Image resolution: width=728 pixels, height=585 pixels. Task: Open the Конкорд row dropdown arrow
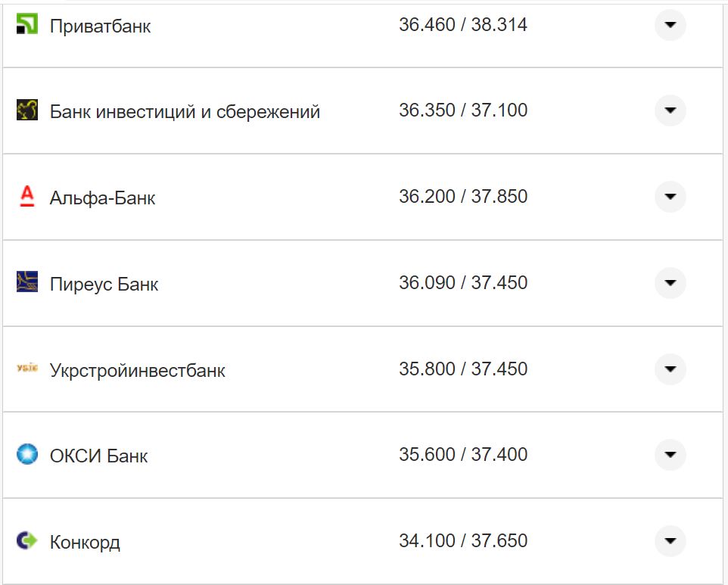click(670, 541)
